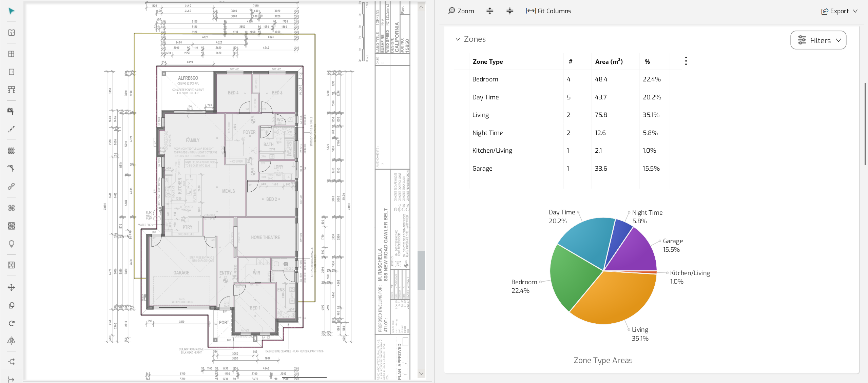Image resolution: width=868 pixels, height=383 pixels.
Task: Select the radiator heater tool
Action: click(11, 151)
